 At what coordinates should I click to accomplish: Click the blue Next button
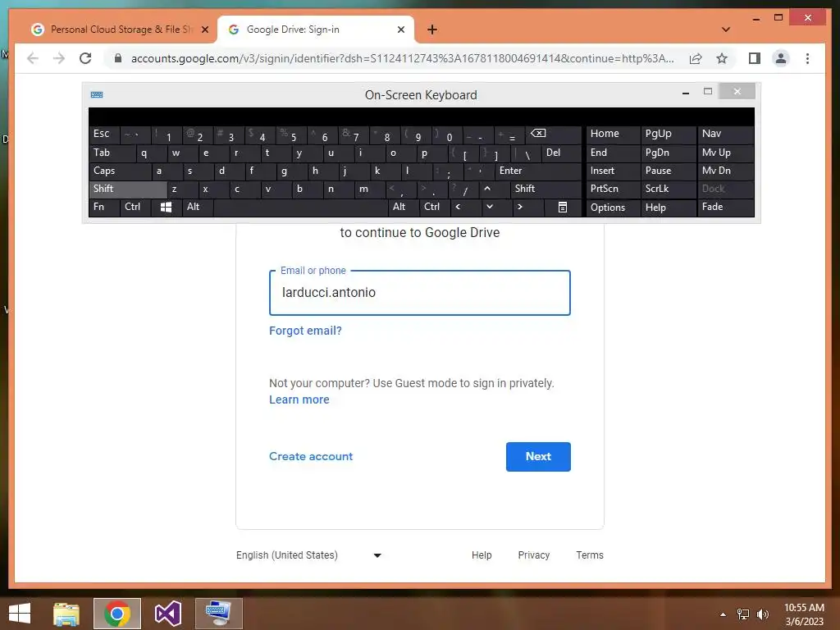(538, 456)
